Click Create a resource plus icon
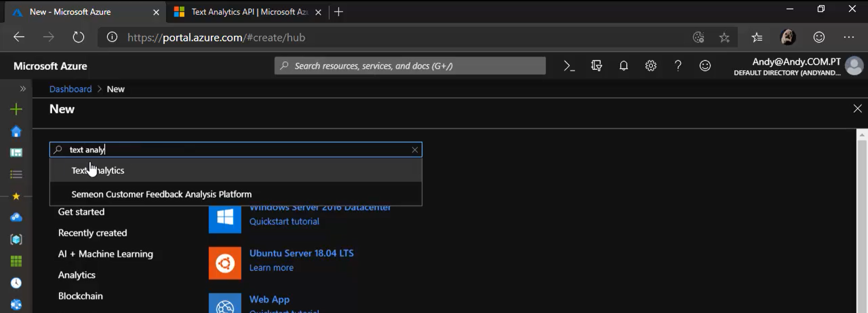868x313 pixels. coord(16,109)
